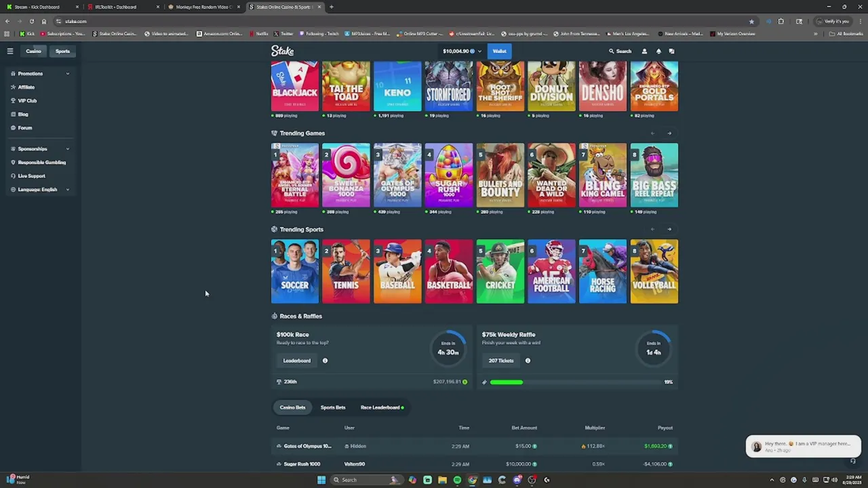Open Gates of Olympus bet row

tap(475, 446)
